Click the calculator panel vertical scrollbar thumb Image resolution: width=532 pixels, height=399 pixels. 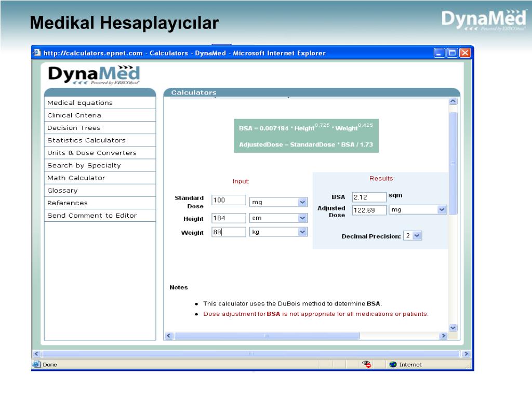tap(453, 164)
